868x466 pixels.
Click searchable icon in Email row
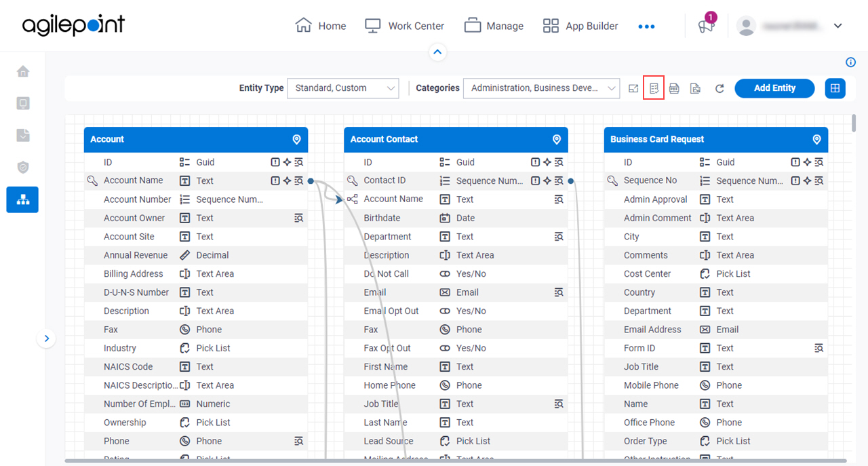tap(559, 292)
